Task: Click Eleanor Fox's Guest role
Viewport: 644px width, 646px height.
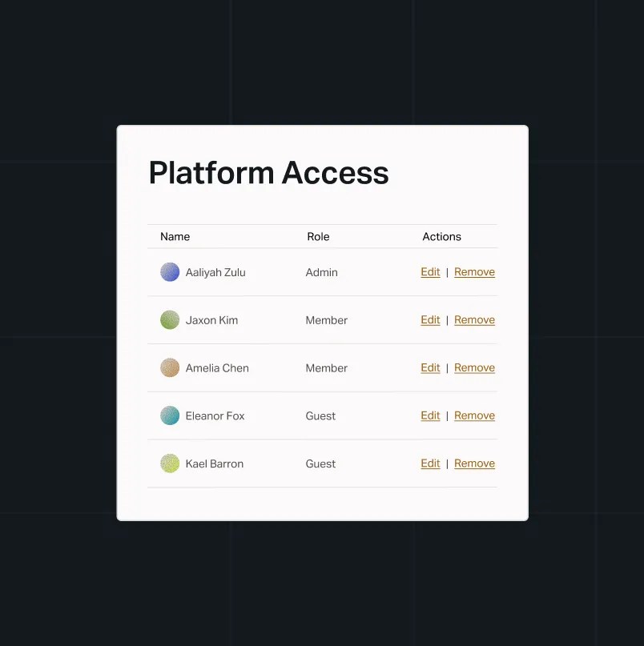Action: tap(320, 415)
